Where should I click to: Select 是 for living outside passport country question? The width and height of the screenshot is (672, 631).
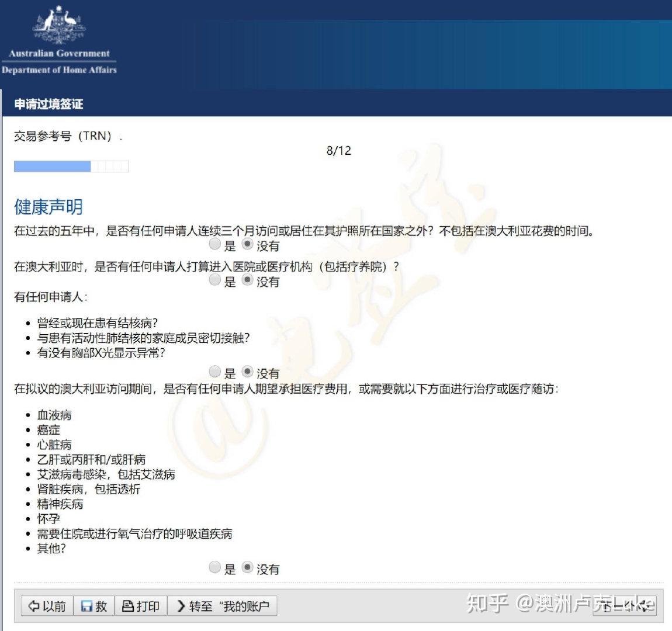[x=214, y=244]
